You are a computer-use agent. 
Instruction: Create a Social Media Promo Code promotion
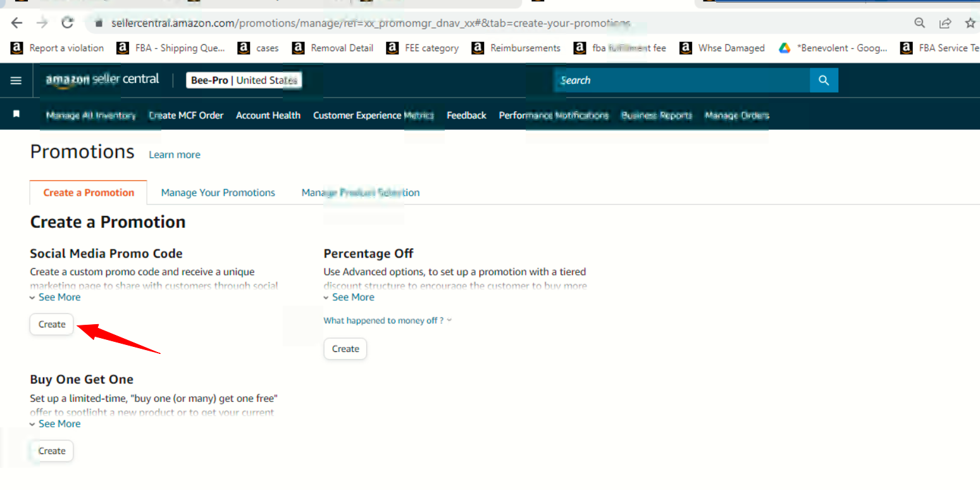(52, 324)
